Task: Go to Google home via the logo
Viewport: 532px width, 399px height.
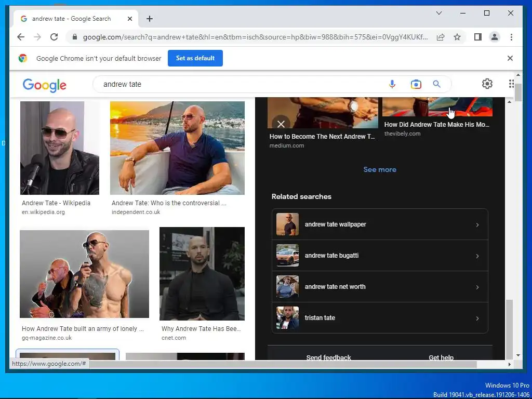Action: click(x=45, y=85)
